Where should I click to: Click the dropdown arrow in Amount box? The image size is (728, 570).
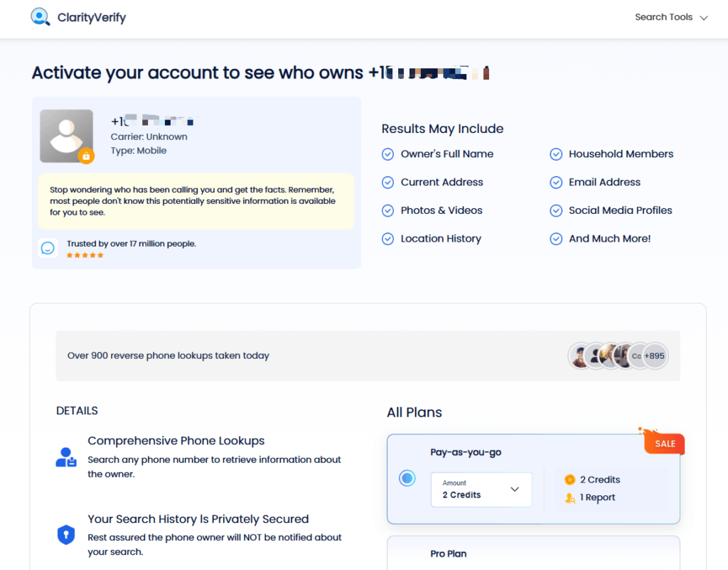coord(515,489)
